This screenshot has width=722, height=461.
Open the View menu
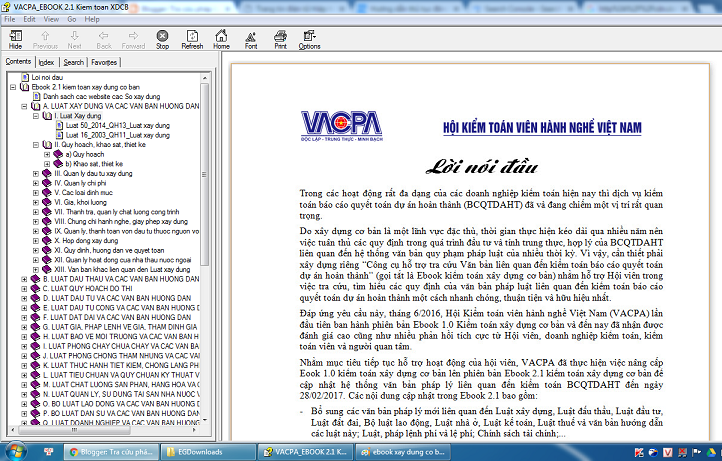(51, 19)
